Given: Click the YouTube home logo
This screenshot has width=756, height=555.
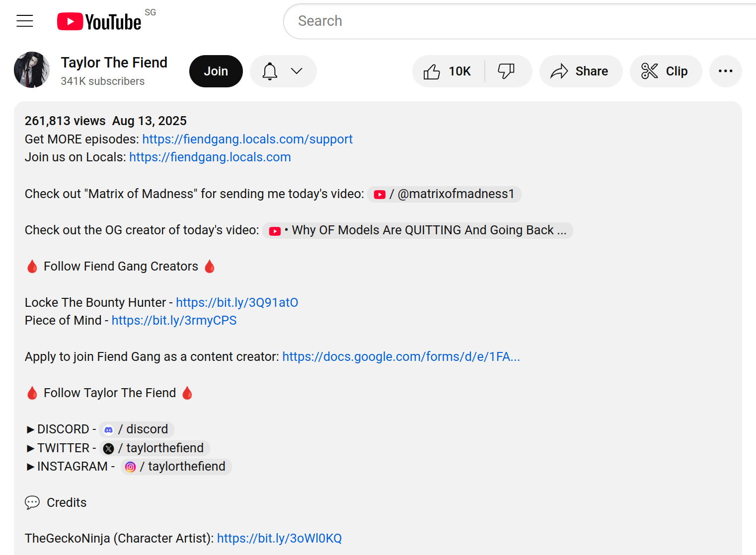Looking at the screenshot, I should point(99,21).
